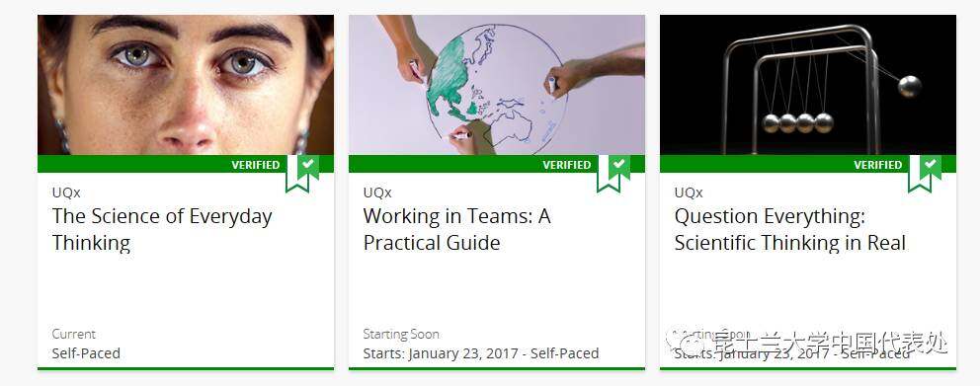Viewport: 980px width, 386px height.
Task: Click the VERIFIED label on the Working in Teams card
Action: [567, 165]
